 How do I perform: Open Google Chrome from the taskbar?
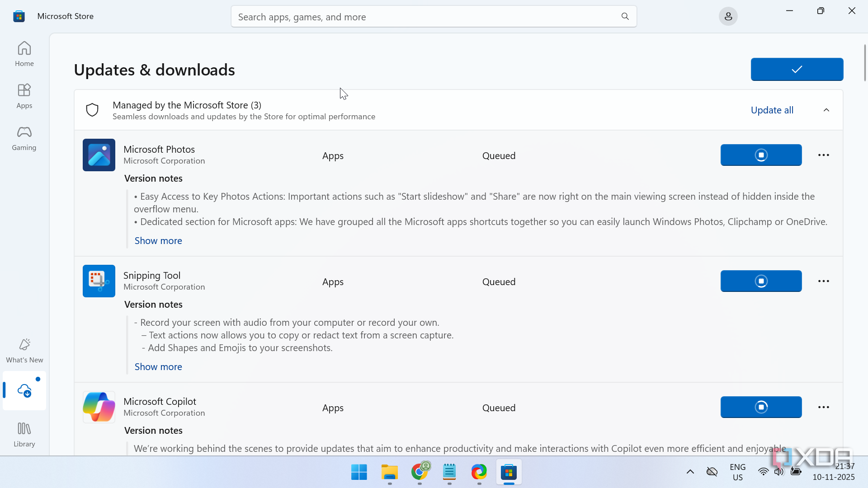[x=420, y=472]
